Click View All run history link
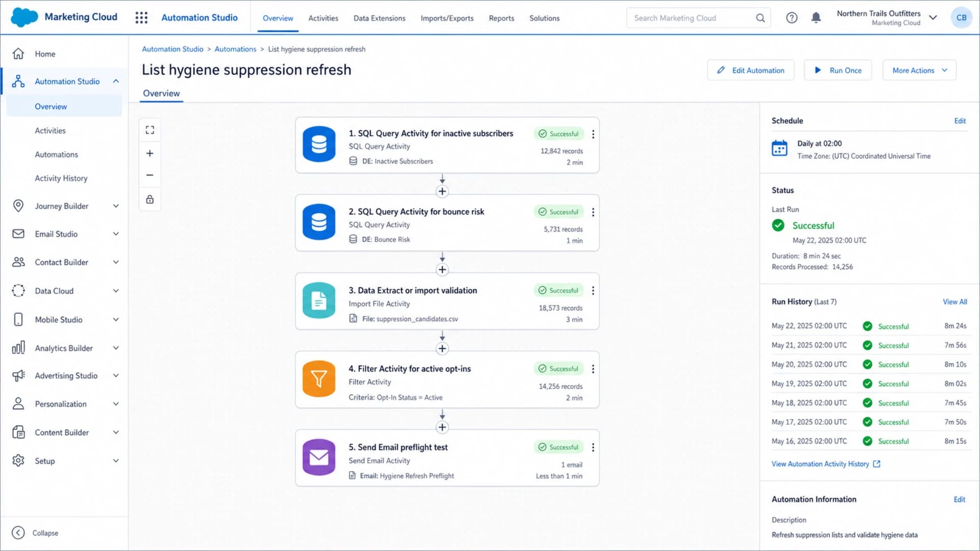 pyautogui.click(x=954, y=302)
